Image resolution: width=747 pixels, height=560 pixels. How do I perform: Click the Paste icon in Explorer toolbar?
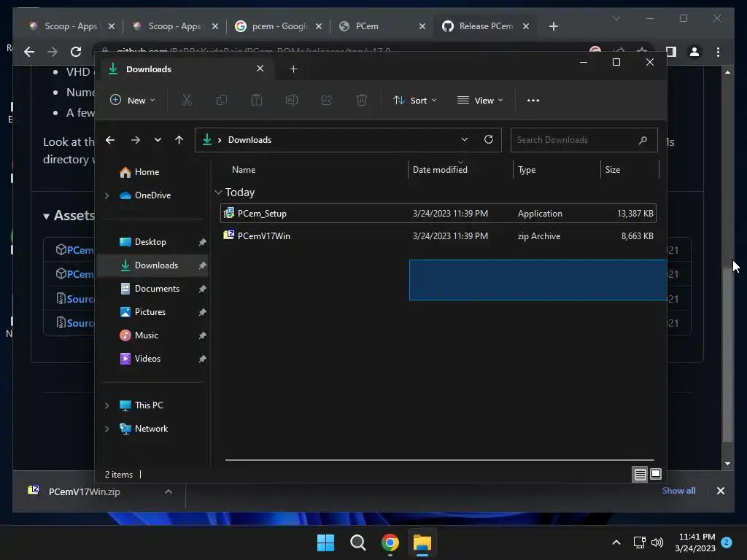(257, 100)
